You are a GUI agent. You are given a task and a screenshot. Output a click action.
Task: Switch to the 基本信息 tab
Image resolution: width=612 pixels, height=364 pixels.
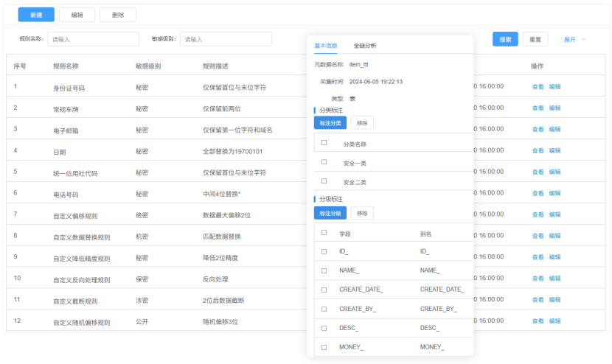325,46
